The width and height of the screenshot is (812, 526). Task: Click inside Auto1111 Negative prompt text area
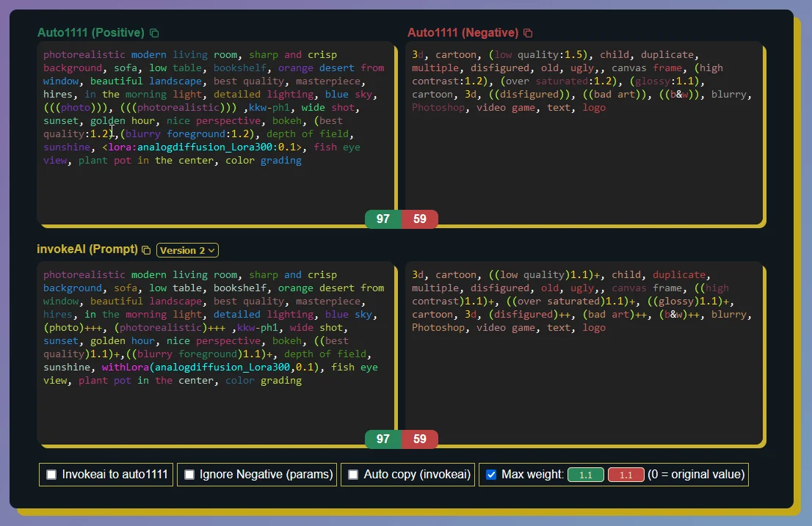pos(584,134)
